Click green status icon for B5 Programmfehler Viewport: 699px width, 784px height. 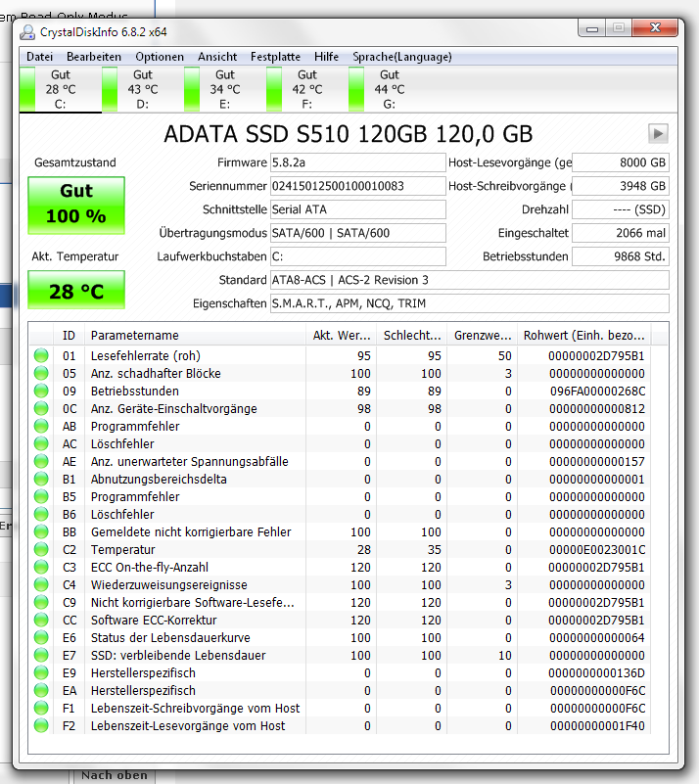41,496
